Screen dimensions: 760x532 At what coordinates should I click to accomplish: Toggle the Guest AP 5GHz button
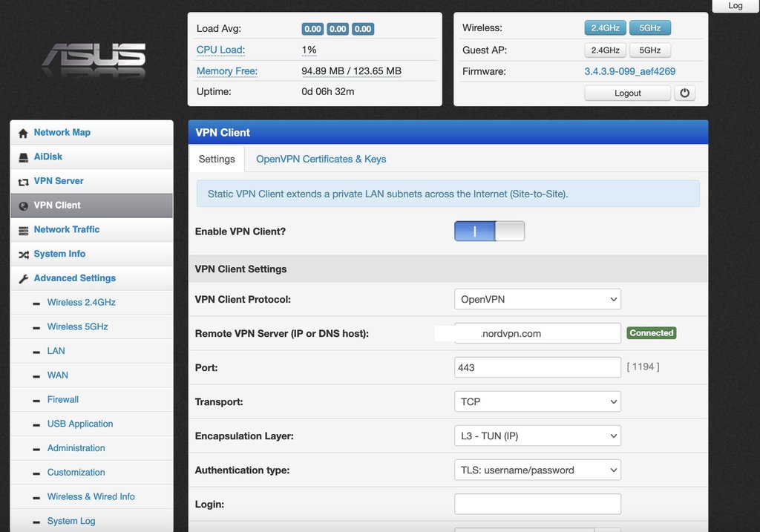(x=649, y=50)
